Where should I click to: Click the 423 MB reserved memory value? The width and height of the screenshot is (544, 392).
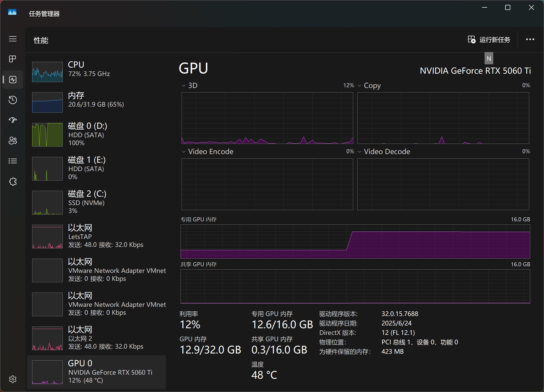pos(393,351)
